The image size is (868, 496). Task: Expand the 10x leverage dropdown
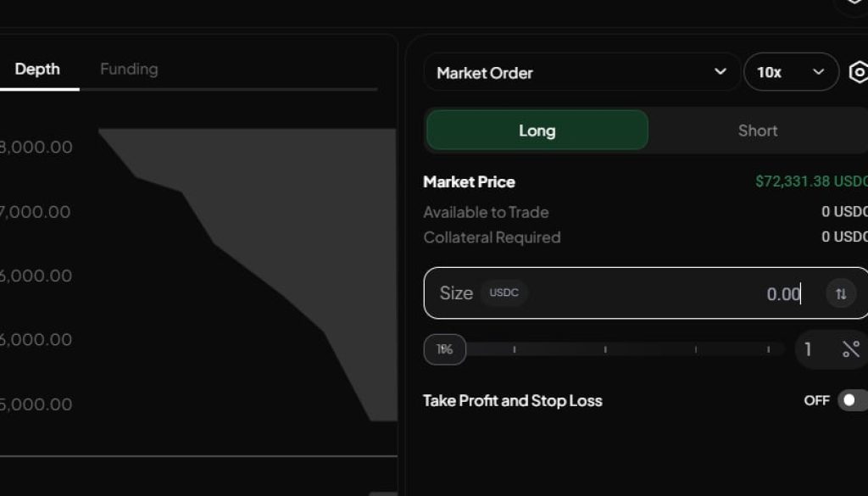[x=790, y=73]
